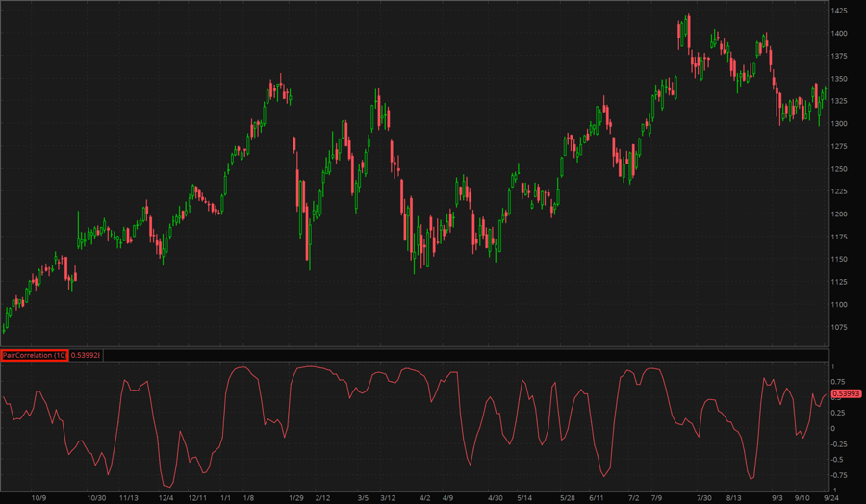This screenshot has height=504, width=866.
Task: Click the 5/14 date label
Action: click(x=524, y=497)
